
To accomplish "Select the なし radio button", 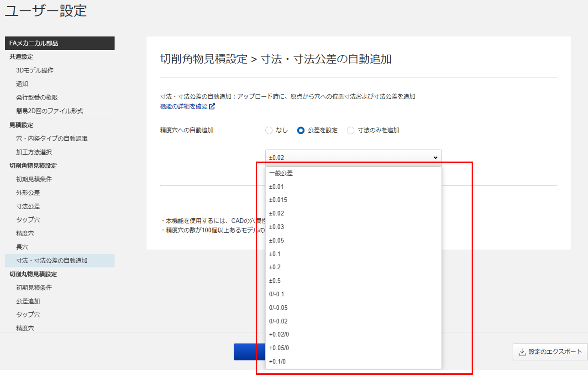I will (269, 130).
